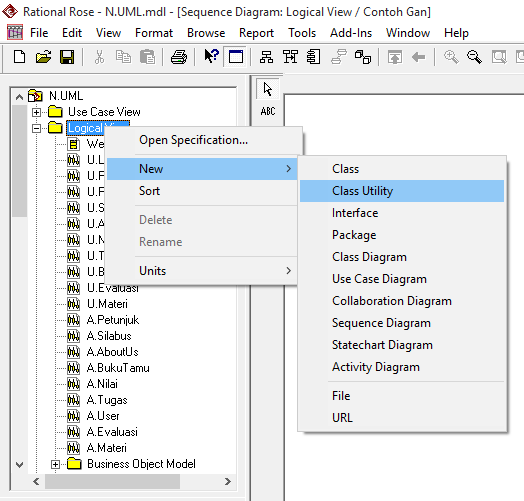The width and height of the screenshot is (524, 501).
Task: Open the File menu
Action: point(39,33)
